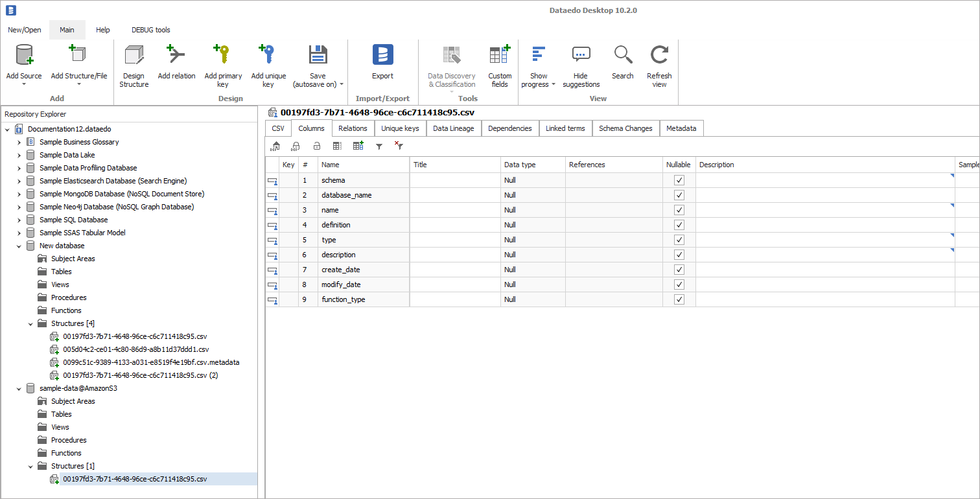Toggle Nullable checkbox for create_date row
The height and width of the screenshot is (499, 980).
679,270
